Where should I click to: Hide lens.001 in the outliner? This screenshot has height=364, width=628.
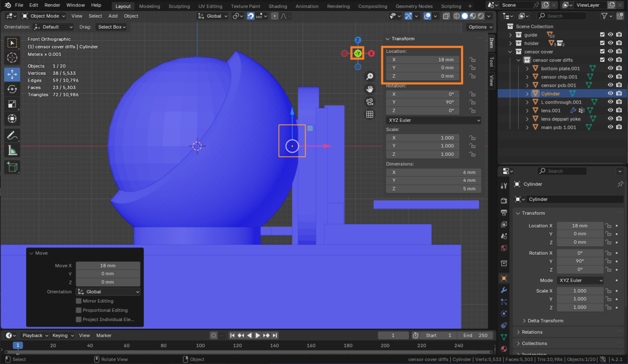click(610, 110)
